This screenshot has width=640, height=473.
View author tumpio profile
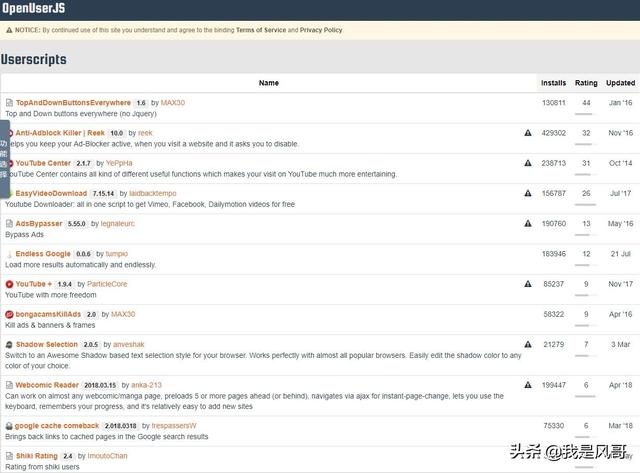coord(117,254)
